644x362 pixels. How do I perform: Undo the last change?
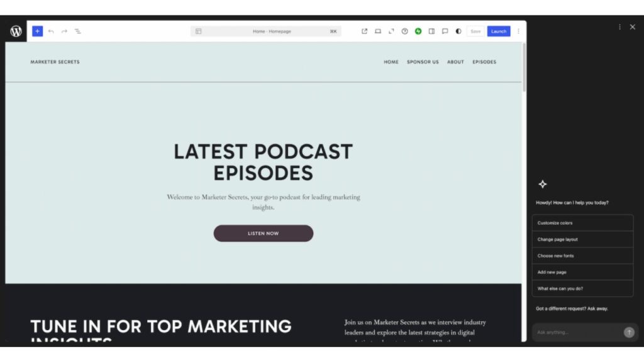[51, 31]
